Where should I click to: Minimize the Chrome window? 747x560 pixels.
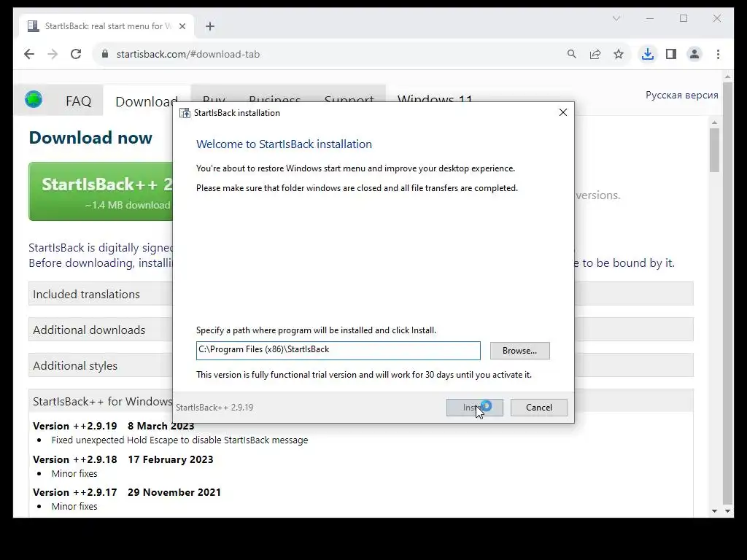click(x=650, y=18)
